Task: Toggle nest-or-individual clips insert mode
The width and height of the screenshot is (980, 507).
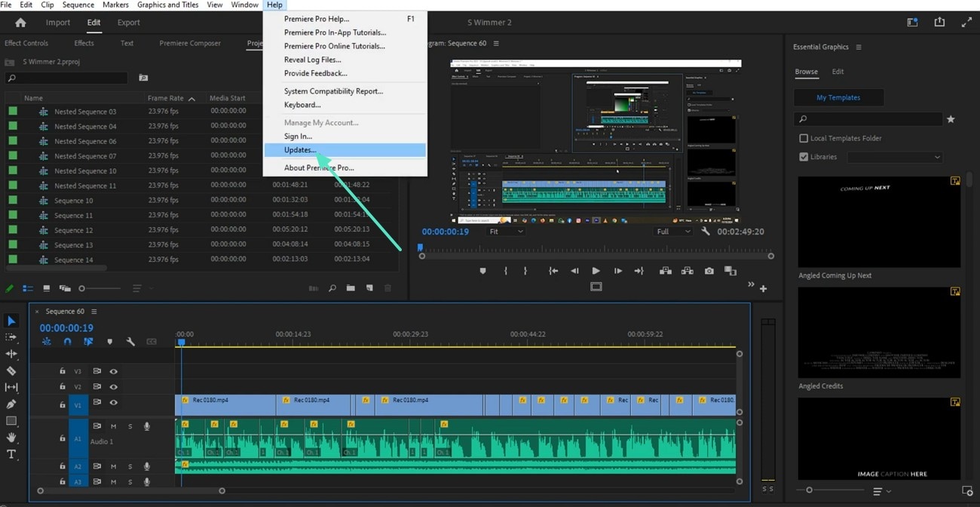Action: [47, 342]
